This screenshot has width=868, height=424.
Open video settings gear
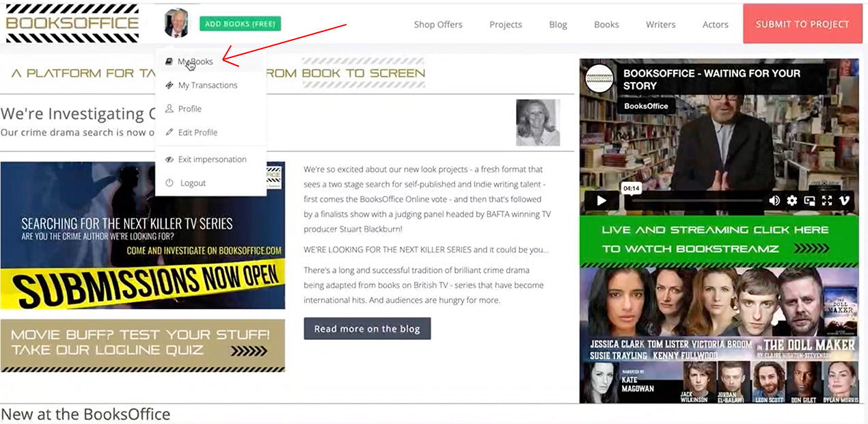(x=792, y=200)
